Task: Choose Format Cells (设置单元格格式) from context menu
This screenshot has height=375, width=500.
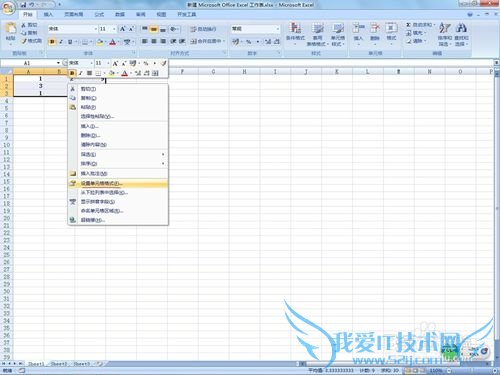Action: point(118,183)
